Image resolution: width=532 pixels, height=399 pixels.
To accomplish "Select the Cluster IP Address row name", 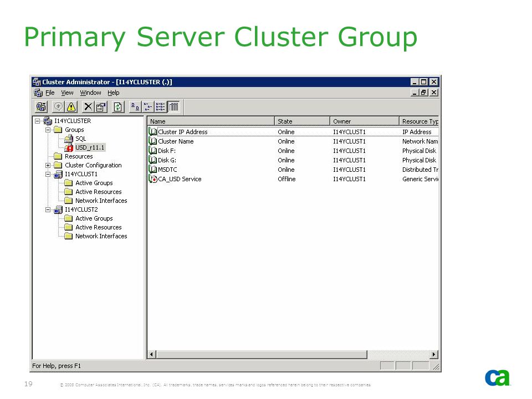I will coord(182,132).
